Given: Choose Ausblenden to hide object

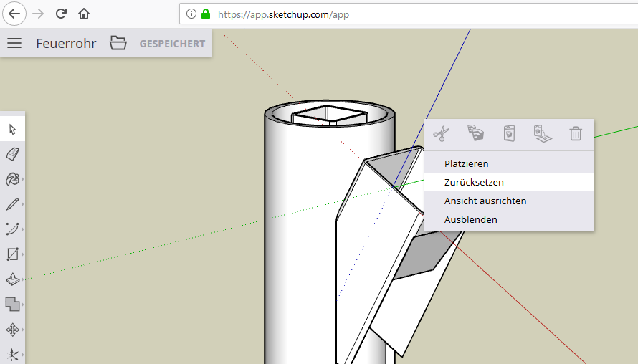Looking at the screenshot, I should [470, 220].
